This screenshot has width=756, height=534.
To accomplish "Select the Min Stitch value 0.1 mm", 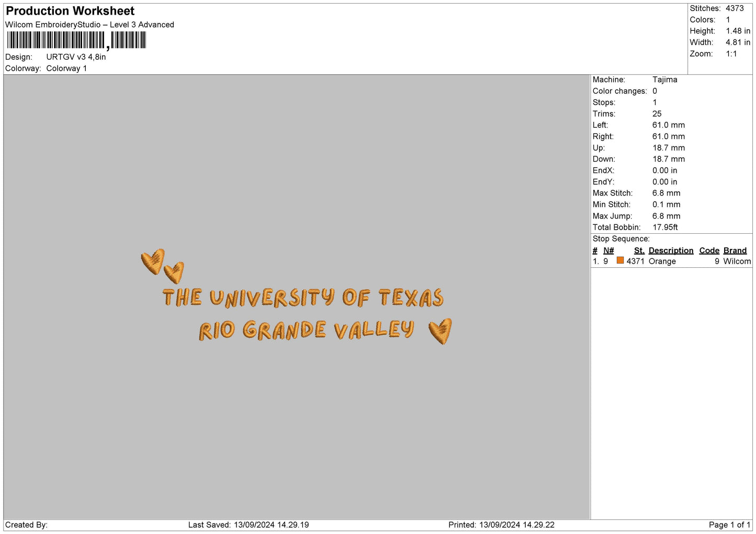I will tap(666, 204).
